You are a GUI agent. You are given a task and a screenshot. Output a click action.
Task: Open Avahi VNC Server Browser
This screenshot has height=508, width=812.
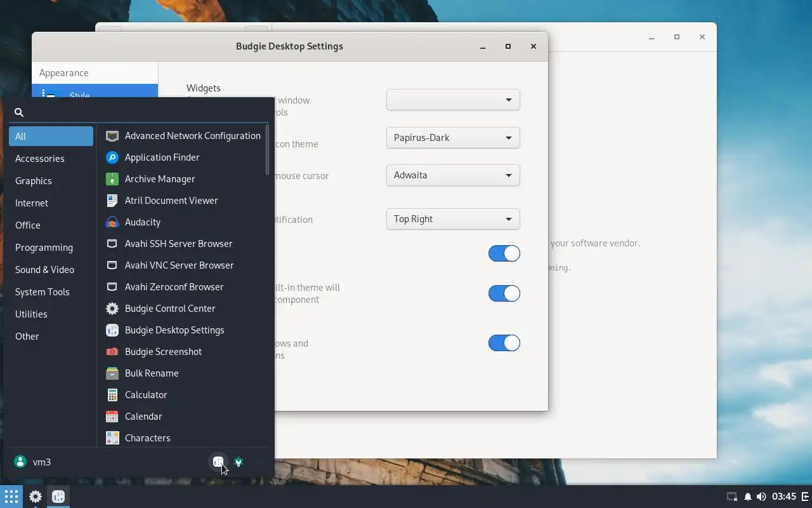point(183,265)
